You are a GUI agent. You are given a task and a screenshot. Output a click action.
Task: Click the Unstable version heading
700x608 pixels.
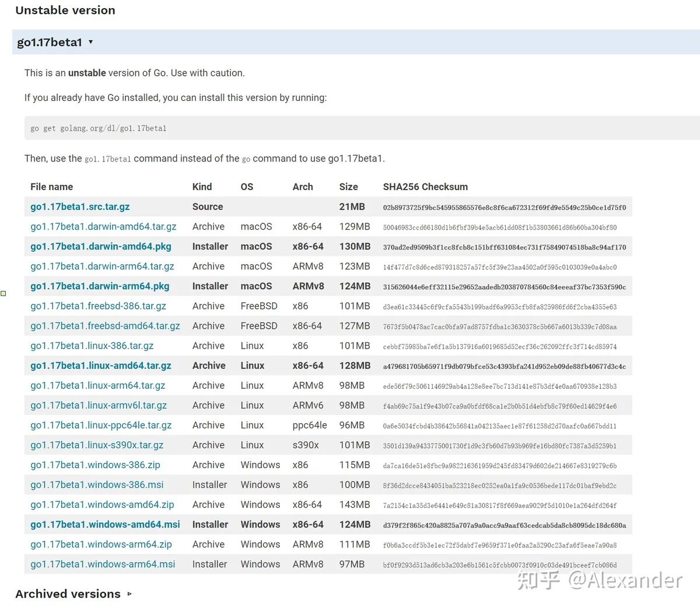[65, 10]
